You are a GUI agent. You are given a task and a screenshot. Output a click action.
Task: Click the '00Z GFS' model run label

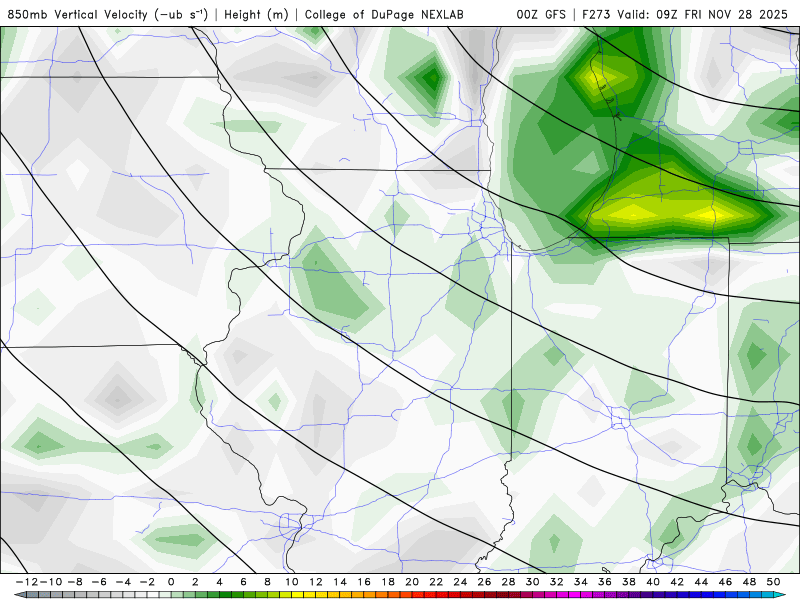coord(541,14)
